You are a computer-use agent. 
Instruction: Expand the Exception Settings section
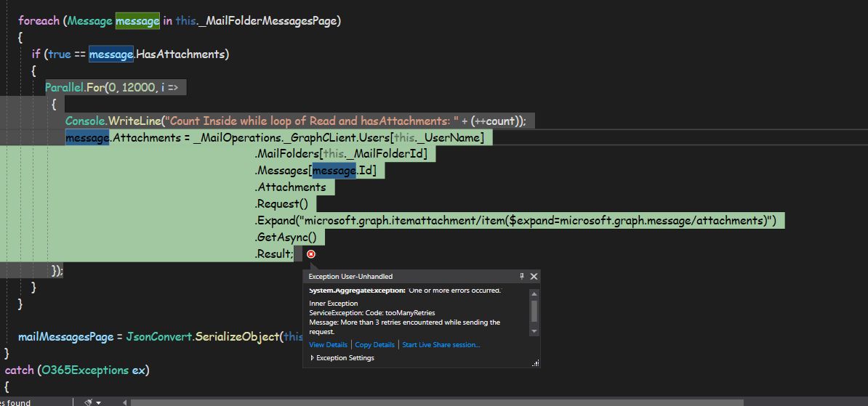pyautogui.click(x=342, y=358)
